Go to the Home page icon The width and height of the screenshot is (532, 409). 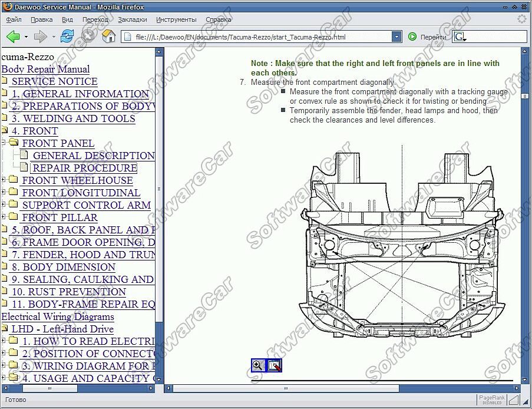tap(109, 37)
